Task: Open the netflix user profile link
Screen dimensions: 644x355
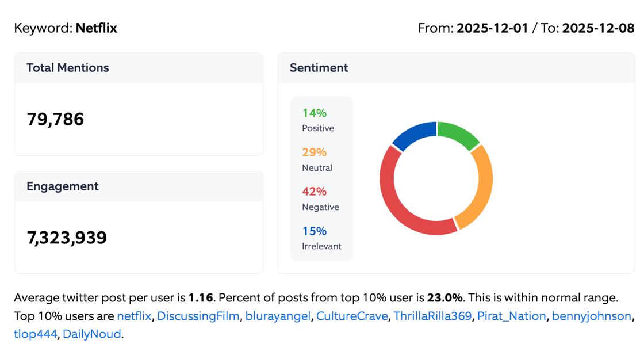Action: [x=133, y=316]
